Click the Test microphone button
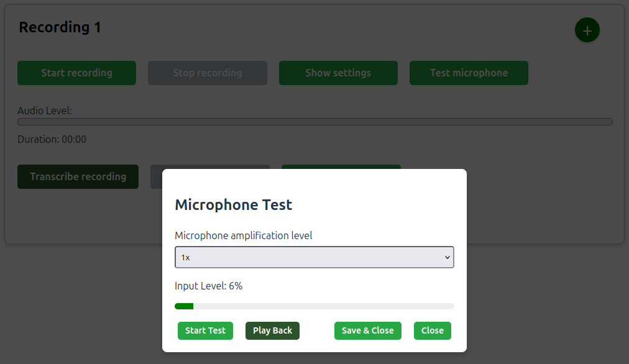The height and width of the screenshot is (364, 629). point(469,73)
